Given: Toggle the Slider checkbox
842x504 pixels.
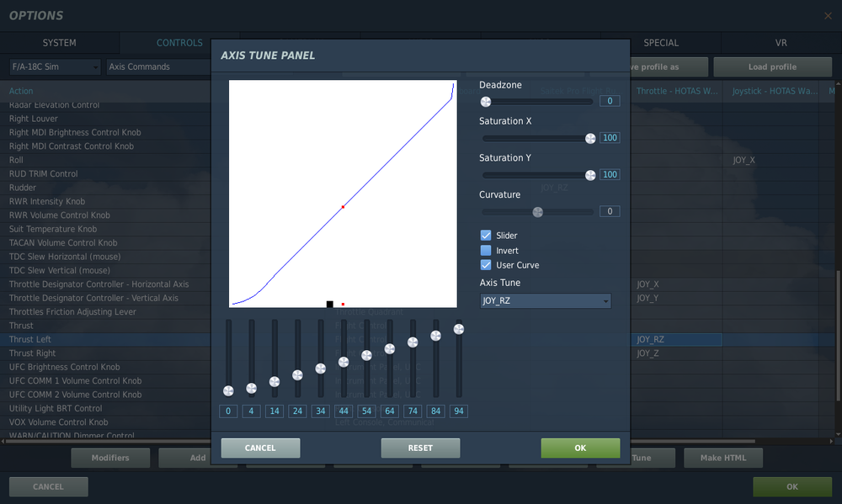Looking at the screenshot, I should (x=486, y=235).
